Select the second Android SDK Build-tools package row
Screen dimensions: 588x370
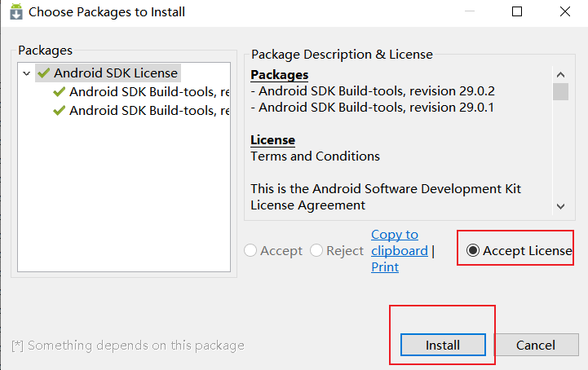click(x=141, y=111)
